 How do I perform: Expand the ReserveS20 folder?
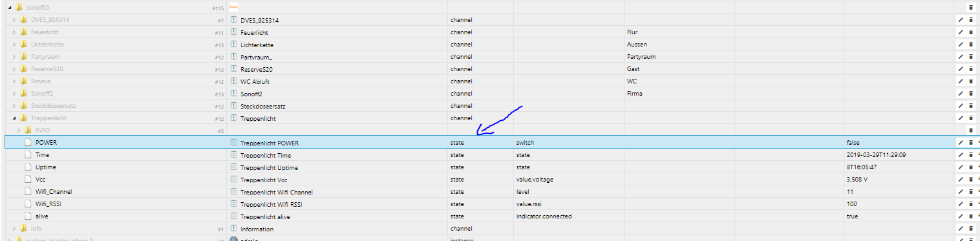[x=14, y=69]
